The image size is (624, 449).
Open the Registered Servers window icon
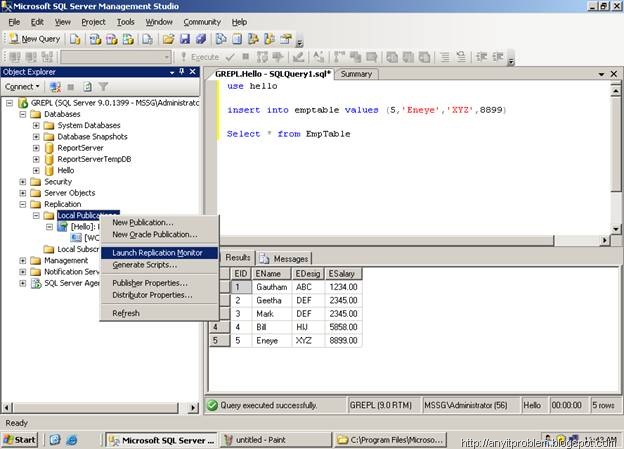pyautogui.click(x=221, y=39)
